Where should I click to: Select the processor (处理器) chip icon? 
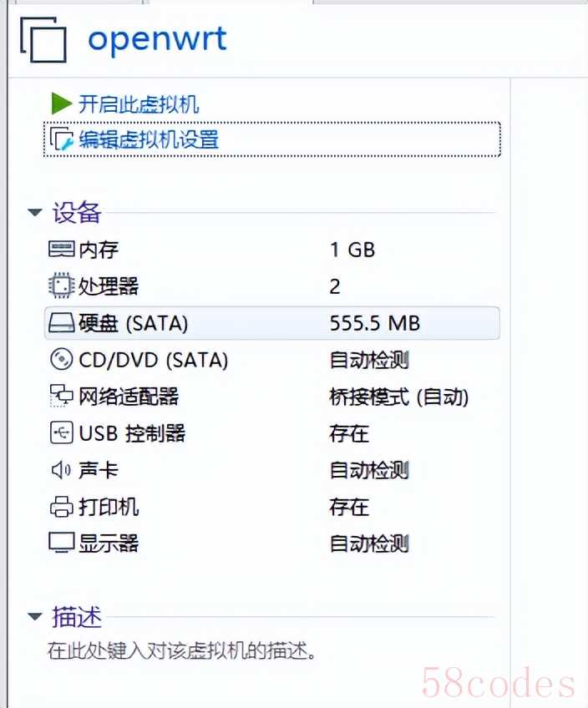[61, 286]
